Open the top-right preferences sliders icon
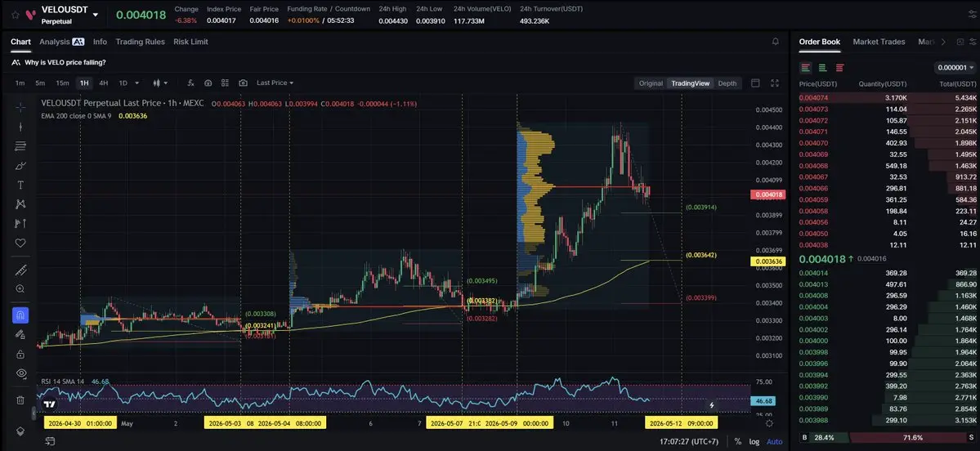 coord(972,14)
